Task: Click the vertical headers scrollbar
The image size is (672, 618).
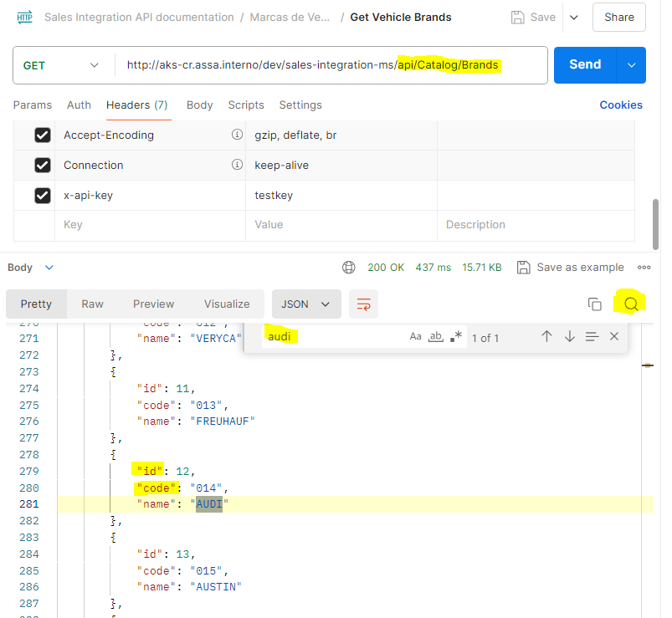Action: tap(655, 223)
